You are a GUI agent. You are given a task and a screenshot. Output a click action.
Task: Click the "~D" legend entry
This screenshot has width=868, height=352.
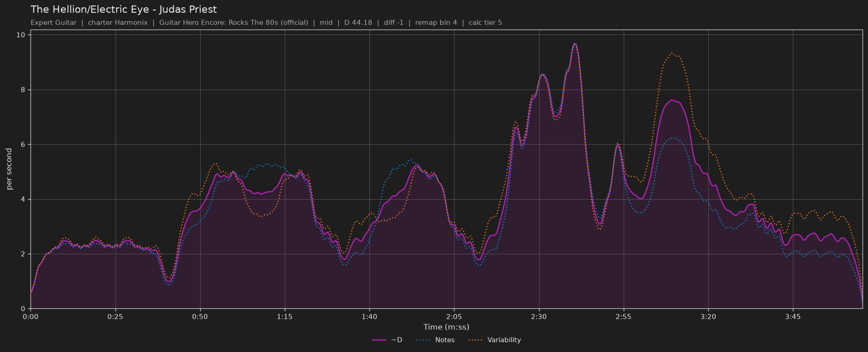click(x=387, y=340)
